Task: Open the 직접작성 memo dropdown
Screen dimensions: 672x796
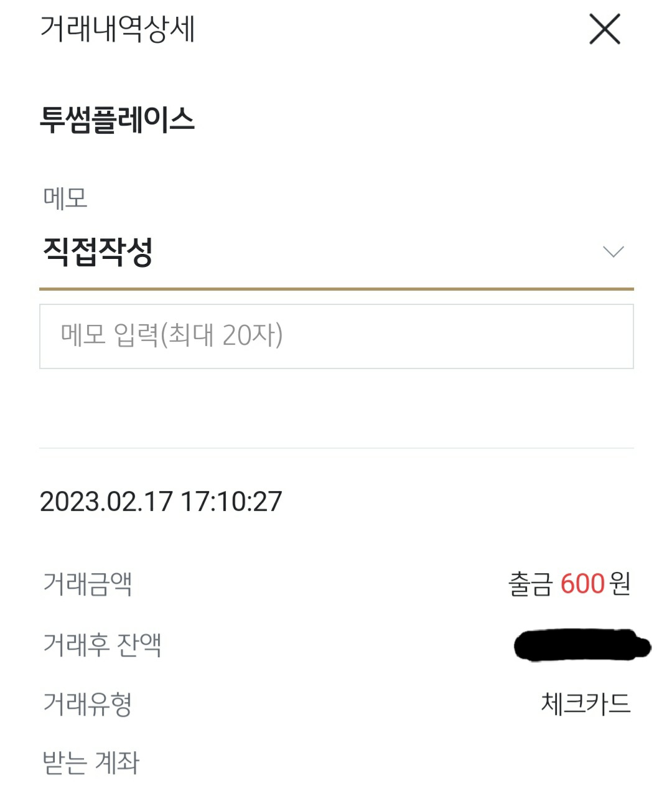Action: (98, 252)
